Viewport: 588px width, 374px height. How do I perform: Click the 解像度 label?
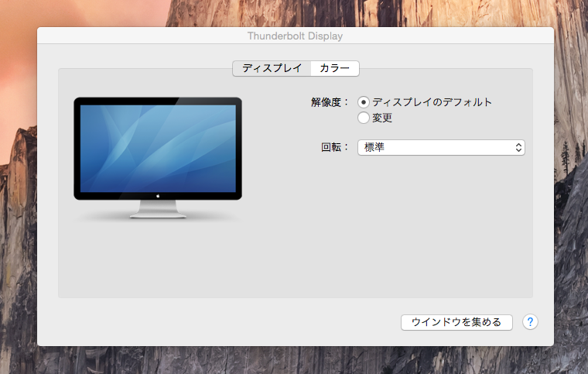pos(330,102)
